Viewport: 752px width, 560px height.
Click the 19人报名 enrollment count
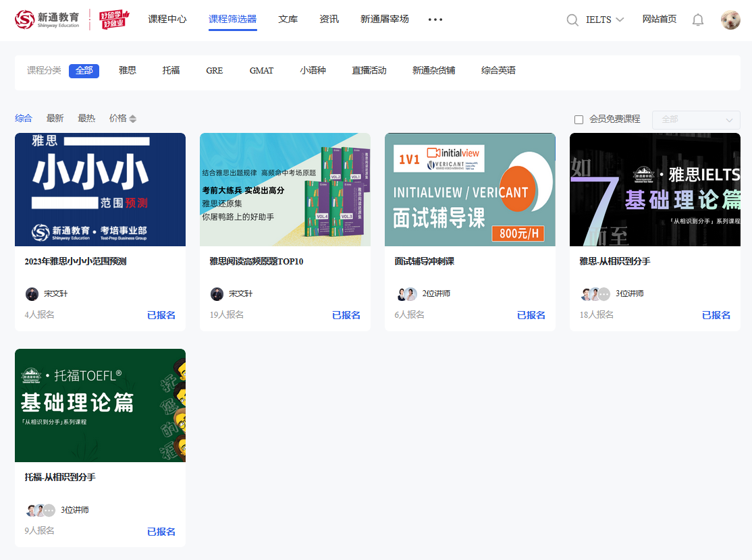point(227,314)
